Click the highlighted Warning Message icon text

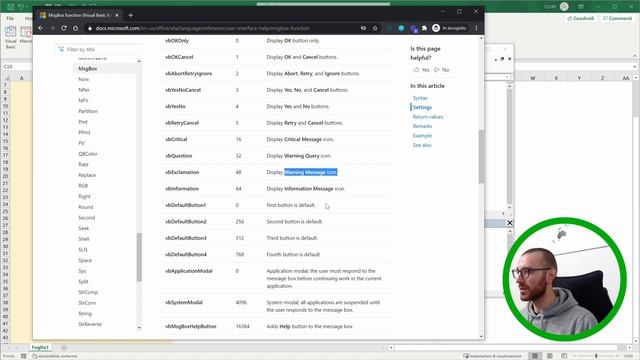point(311,172)
